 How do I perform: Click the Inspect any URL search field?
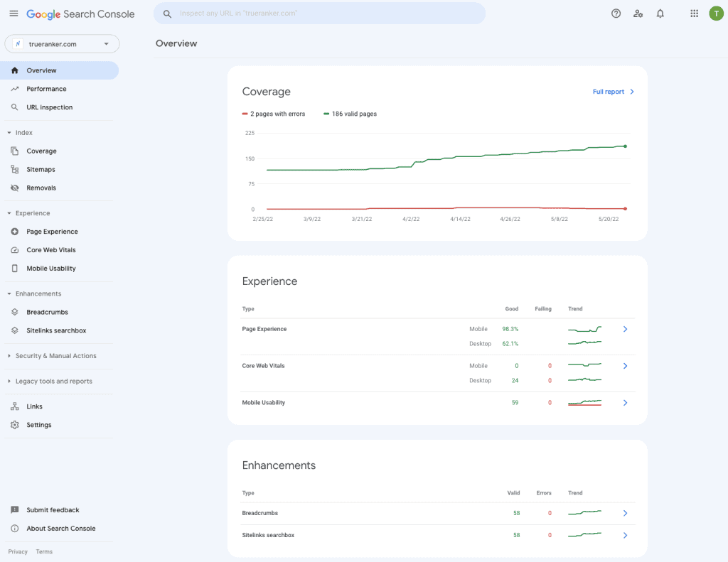point(319,13)
